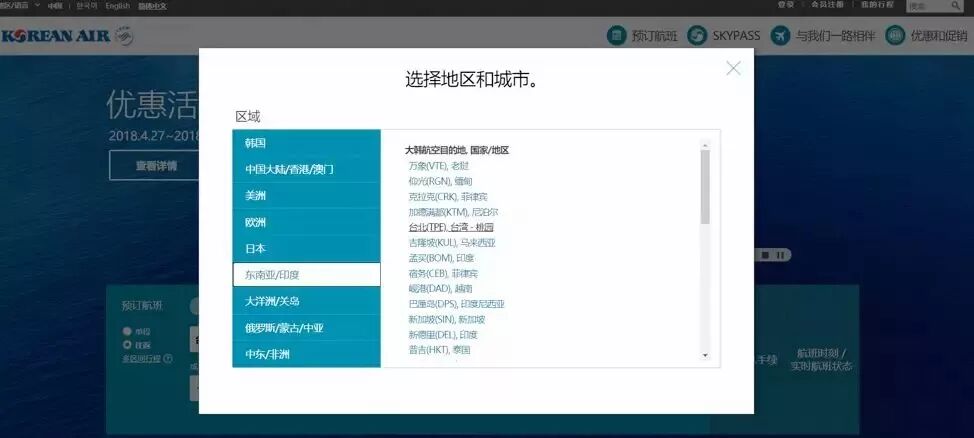Open the 与我们一路相伴 menu label
The width and height of the screenshot is (974, 438).
coord(835,36)
